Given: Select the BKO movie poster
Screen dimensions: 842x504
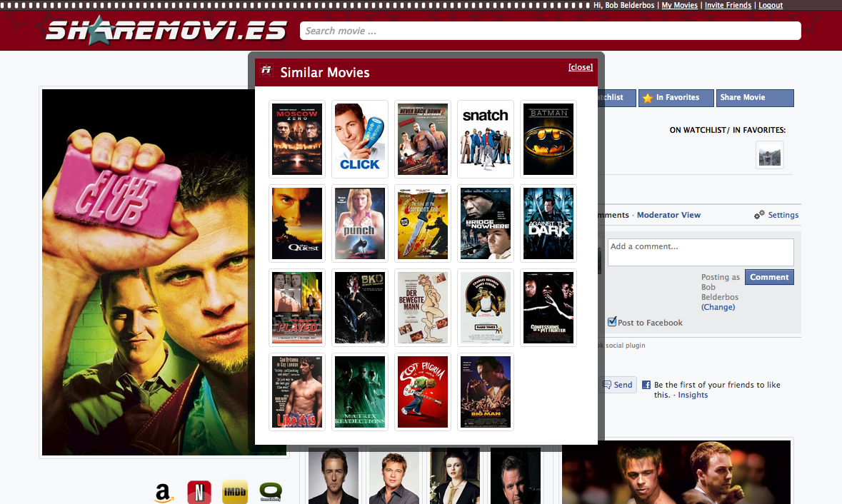Looking at the screenshot, I should [360, 308].
